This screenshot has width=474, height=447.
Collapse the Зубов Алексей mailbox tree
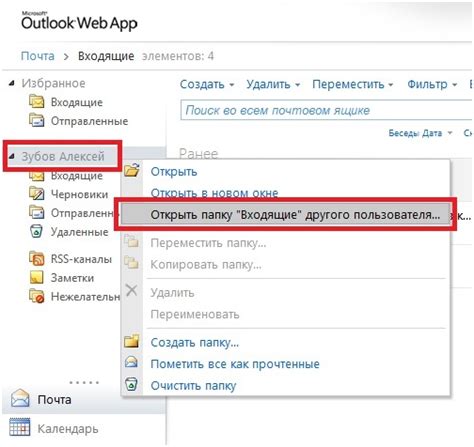coord(12,156)
